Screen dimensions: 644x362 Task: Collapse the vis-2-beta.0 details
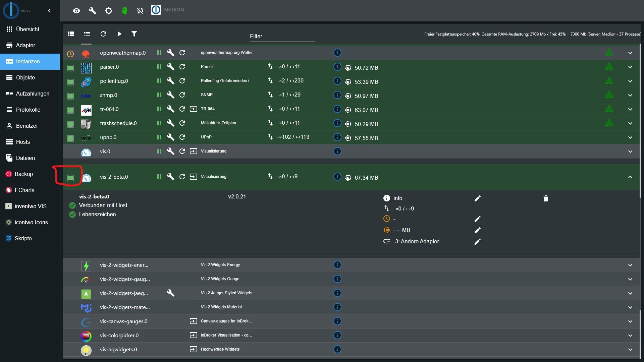[630, 177]
